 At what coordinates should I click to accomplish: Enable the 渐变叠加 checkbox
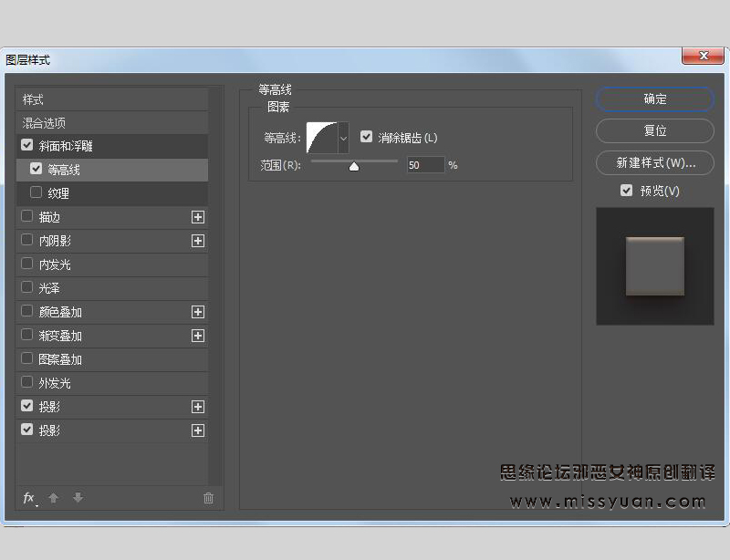point(27,335)
